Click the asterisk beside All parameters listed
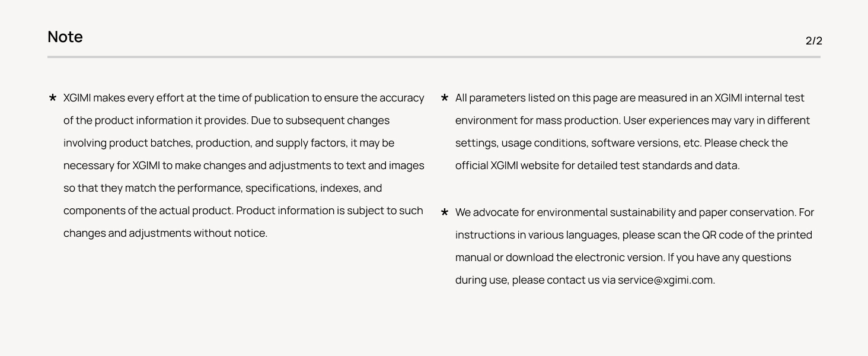 click(445, 98)
